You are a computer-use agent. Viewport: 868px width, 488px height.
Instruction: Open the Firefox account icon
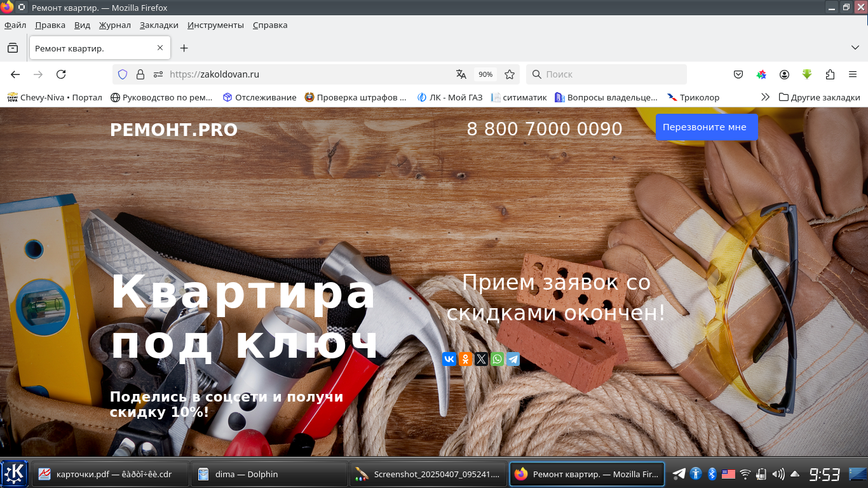point(784,74)
